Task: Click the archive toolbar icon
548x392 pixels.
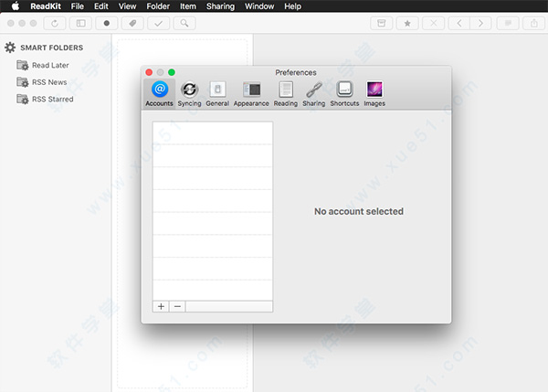Action: (381, 24)
